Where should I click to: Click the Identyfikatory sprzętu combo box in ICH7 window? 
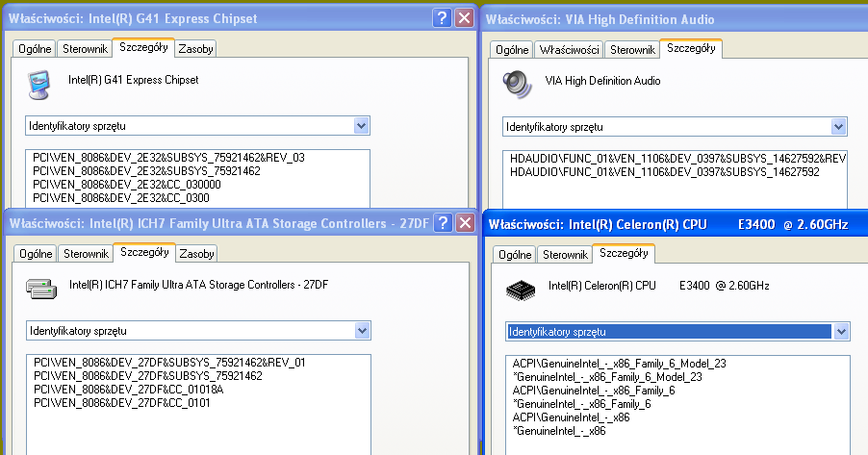tap(199, 331)
